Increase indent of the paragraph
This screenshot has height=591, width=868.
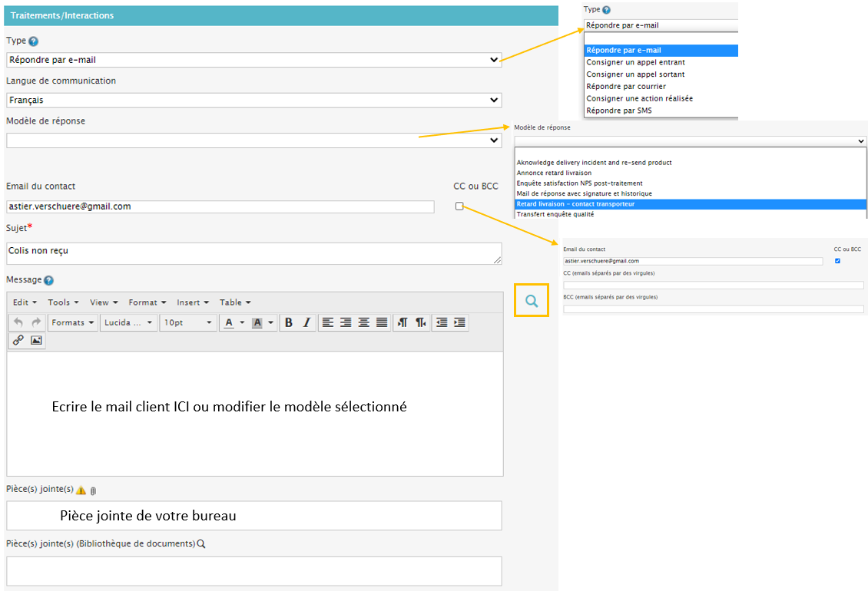coord(459,323)
